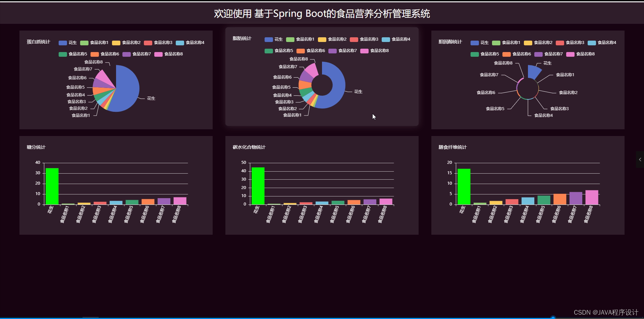
Task: Click the orange 食品名称6 bar in 糖分统计
Action: click(x=148, y=202)
